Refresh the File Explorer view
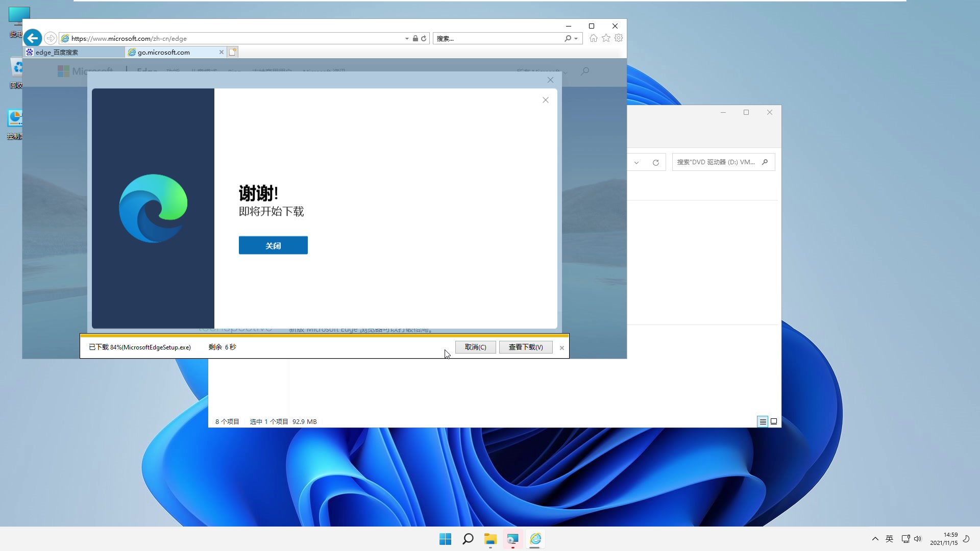 click(x=656, y=162)
